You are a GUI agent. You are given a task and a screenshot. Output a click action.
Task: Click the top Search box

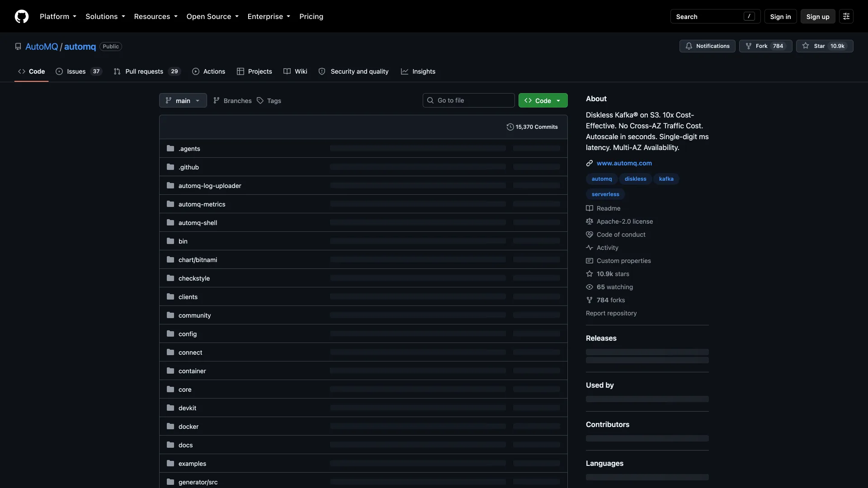tap(715, 16)
